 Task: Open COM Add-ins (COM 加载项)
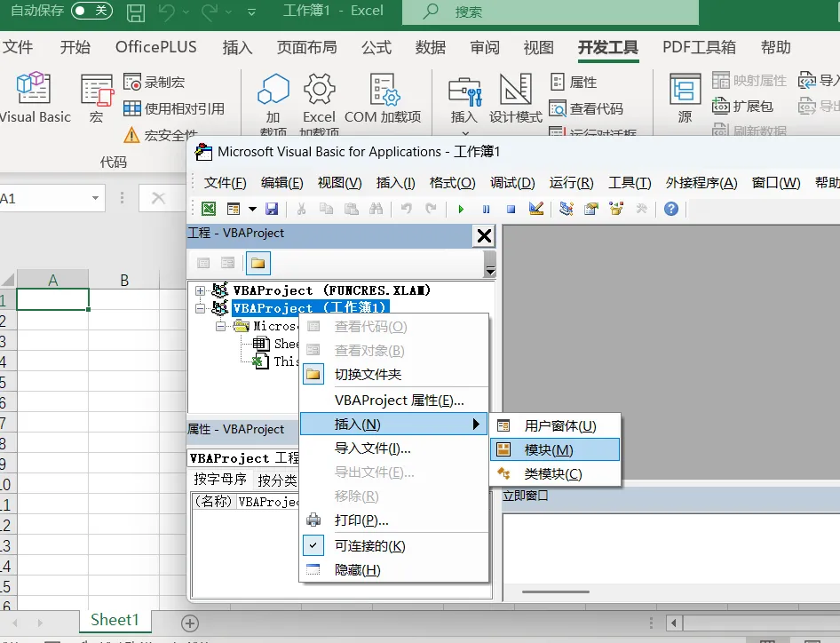[383, 99]
